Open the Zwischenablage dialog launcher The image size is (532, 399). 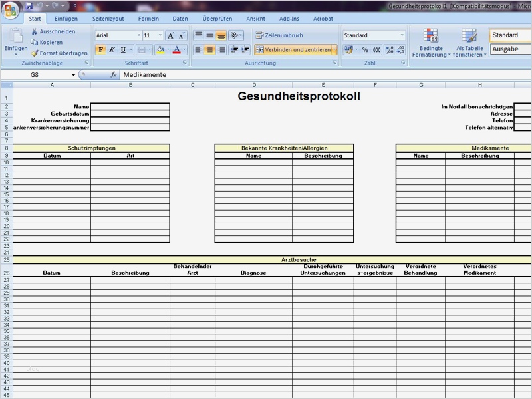point(88,61)
